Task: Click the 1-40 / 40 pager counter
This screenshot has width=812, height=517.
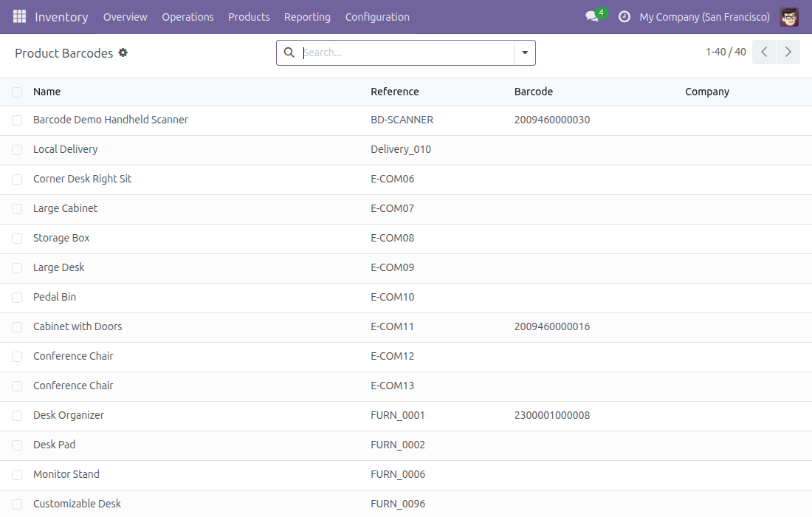Action: 726,52
